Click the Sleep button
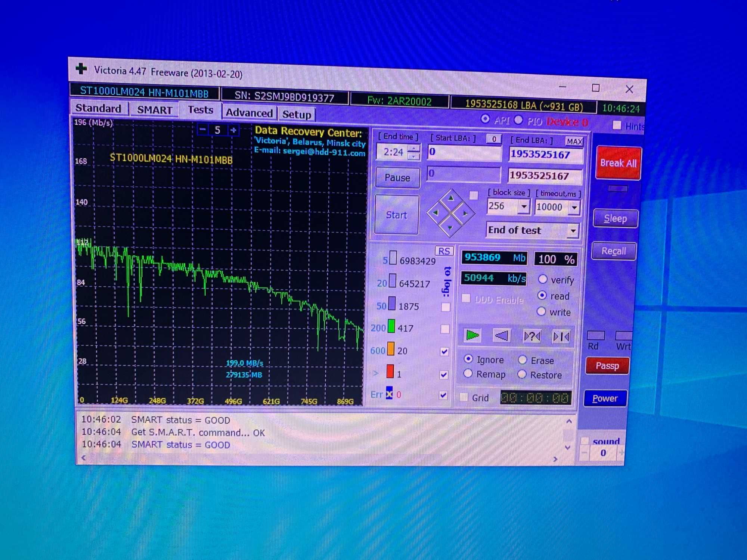The image size is (747, 560). tap(616, 218)
